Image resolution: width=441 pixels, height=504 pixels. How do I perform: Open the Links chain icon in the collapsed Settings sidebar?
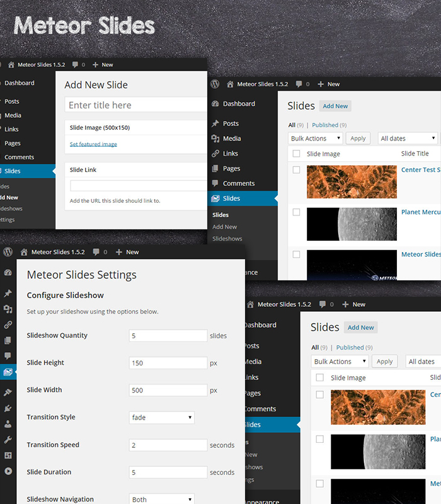pyautogui.click(x=8, y=325)
